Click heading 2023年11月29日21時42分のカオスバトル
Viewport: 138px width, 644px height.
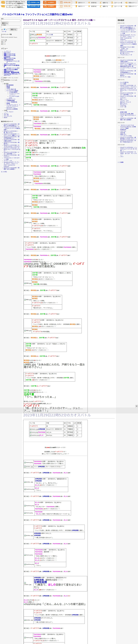click(57, 24)
